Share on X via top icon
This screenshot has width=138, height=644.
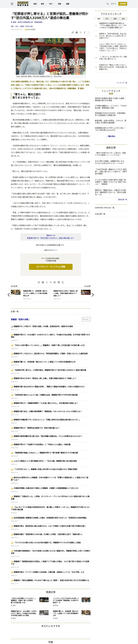[81, 33]
